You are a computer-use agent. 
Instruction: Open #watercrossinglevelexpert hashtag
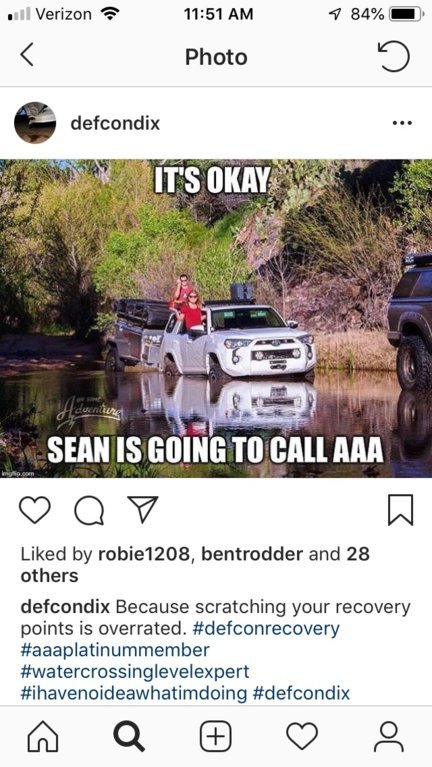(135, 672)
